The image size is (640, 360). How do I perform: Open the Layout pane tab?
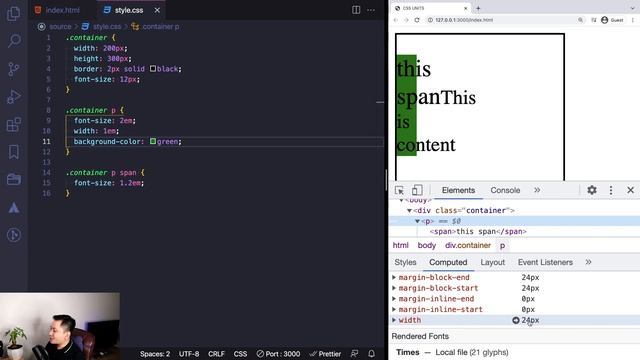point(493,262)
